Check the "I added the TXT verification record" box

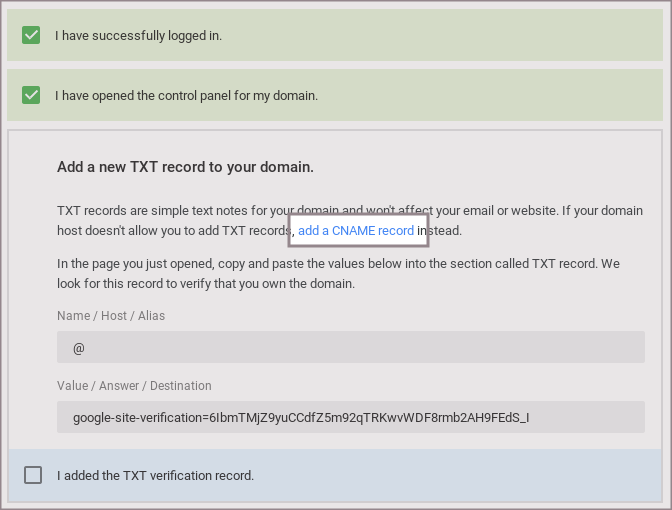33,475
